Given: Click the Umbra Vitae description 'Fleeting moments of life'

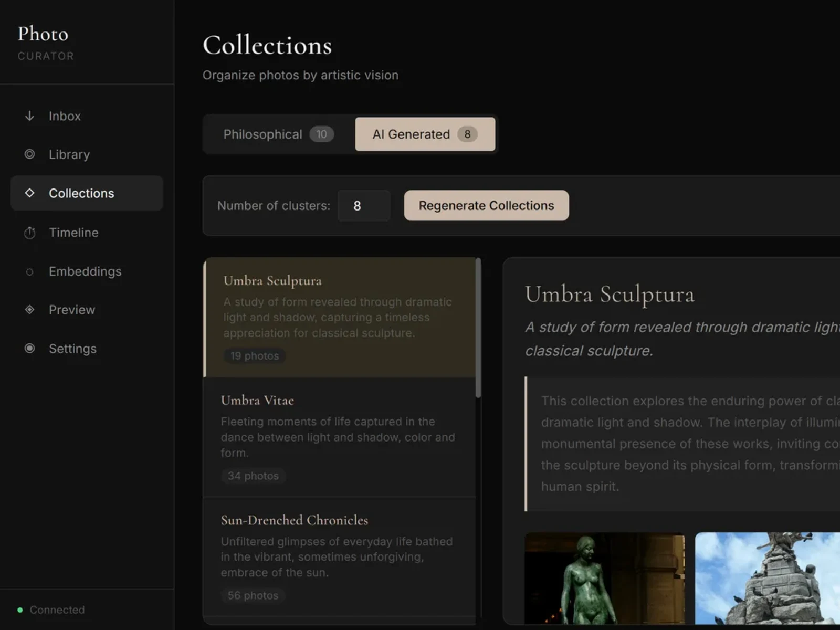Looking at the screenshot, I should click(x=338, y=437).
